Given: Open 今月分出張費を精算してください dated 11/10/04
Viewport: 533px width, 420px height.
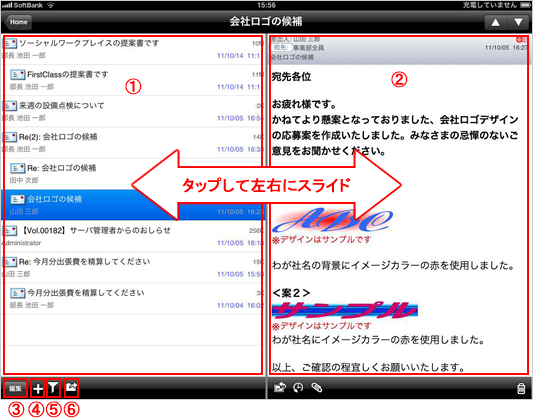Looking at the screenshot, I should [x=133, y=299].
